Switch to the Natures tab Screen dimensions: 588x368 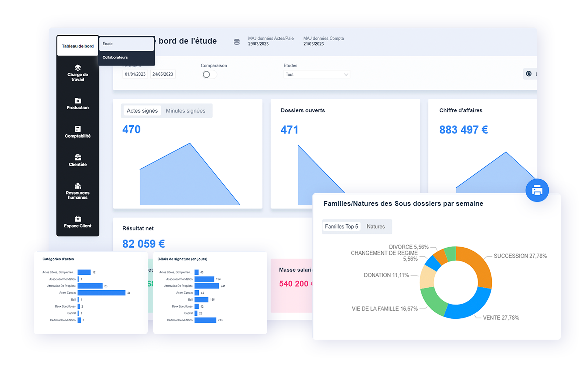point(376,227)
